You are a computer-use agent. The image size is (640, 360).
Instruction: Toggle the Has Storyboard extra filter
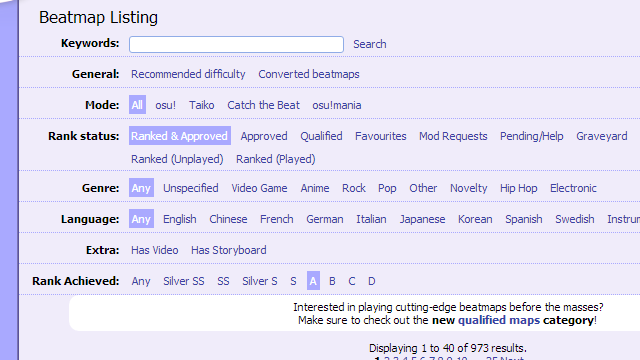click(x=229, y=250)
